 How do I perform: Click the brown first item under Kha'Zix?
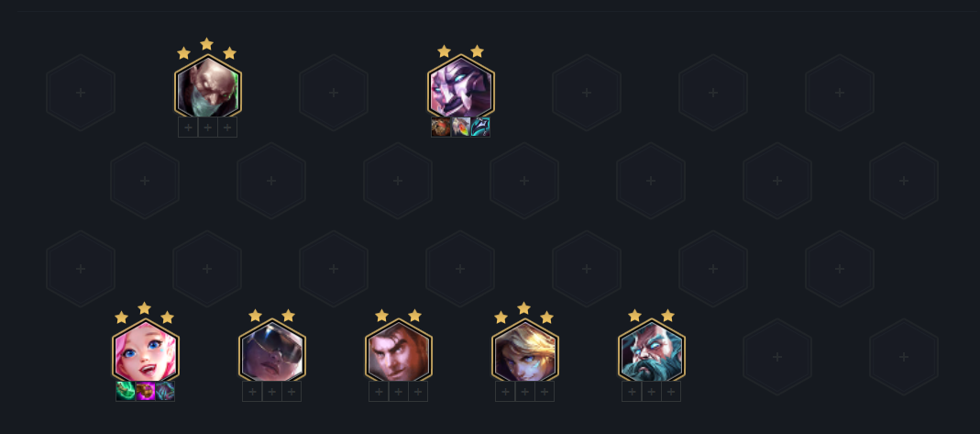tap(441, 127)
